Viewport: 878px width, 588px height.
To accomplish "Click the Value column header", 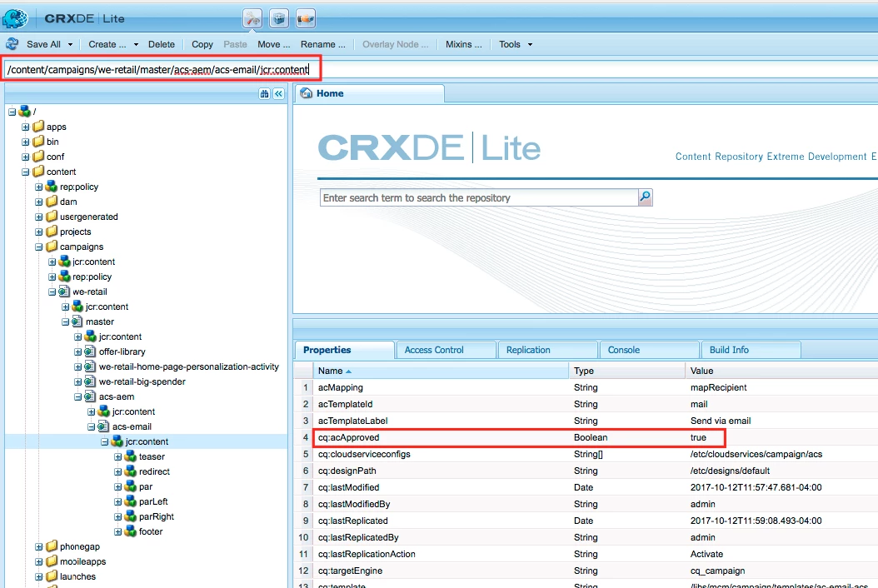I will [x=781, y=371].
